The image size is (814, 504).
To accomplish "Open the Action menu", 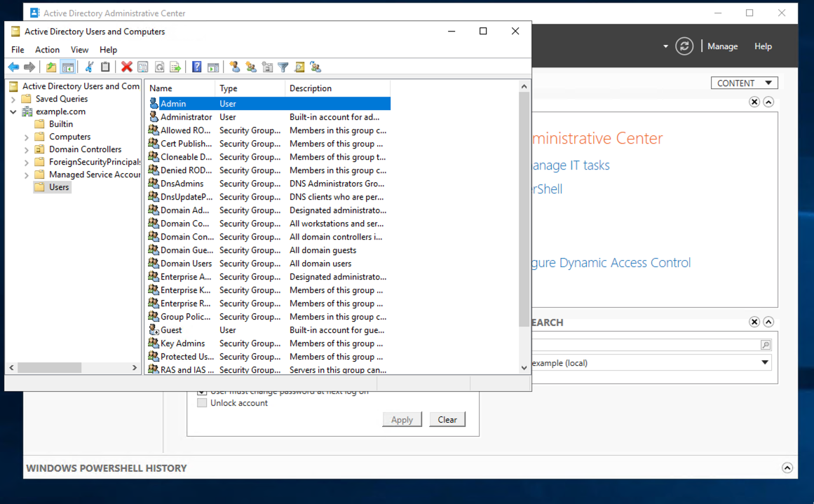I will tap(47, 50).
